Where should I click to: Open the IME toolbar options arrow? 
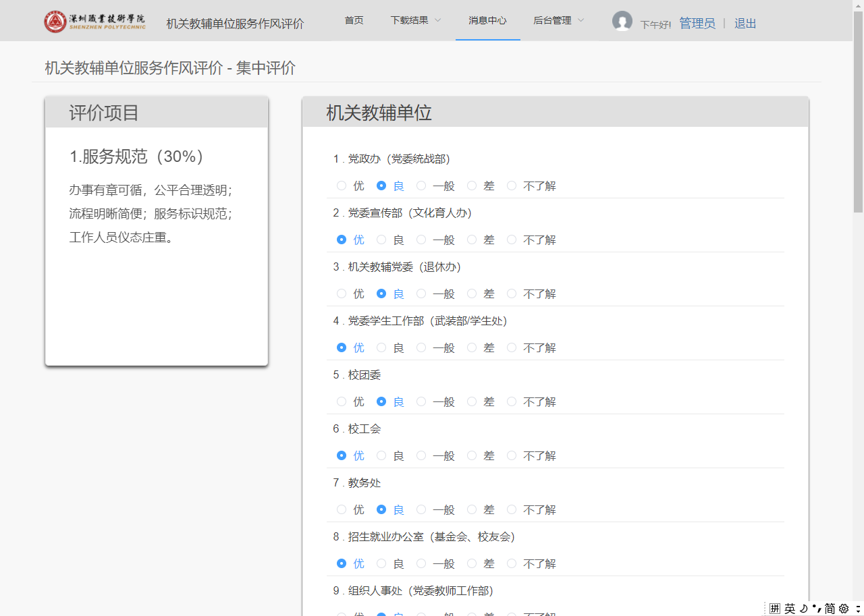coord(857,608)
